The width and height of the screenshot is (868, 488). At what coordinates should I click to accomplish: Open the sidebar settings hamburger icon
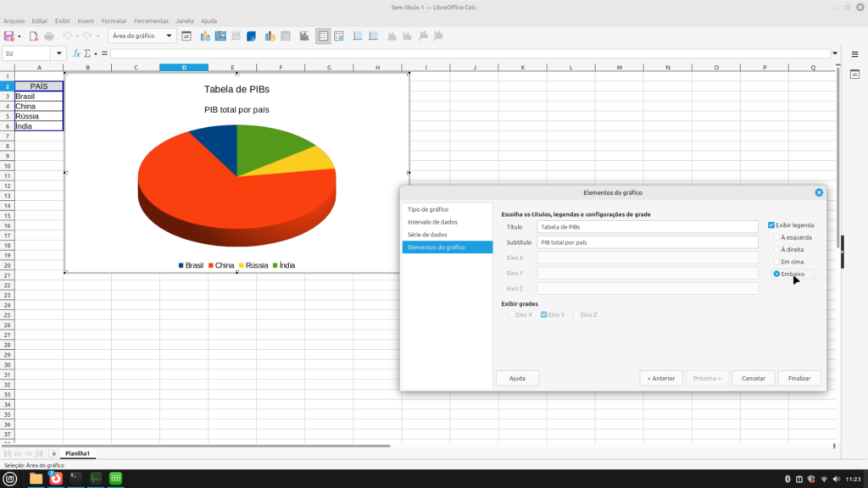click(x=855, y=53)
